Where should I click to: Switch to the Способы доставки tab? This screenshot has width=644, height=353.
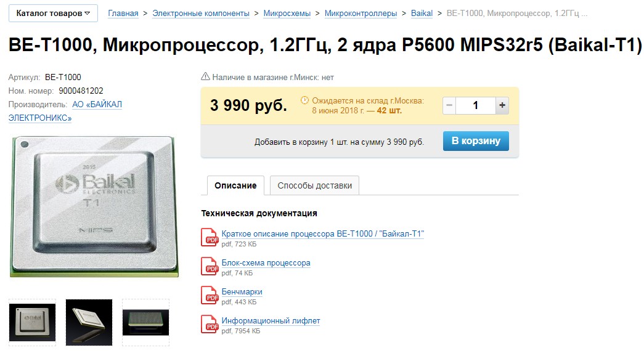point(315,185)
